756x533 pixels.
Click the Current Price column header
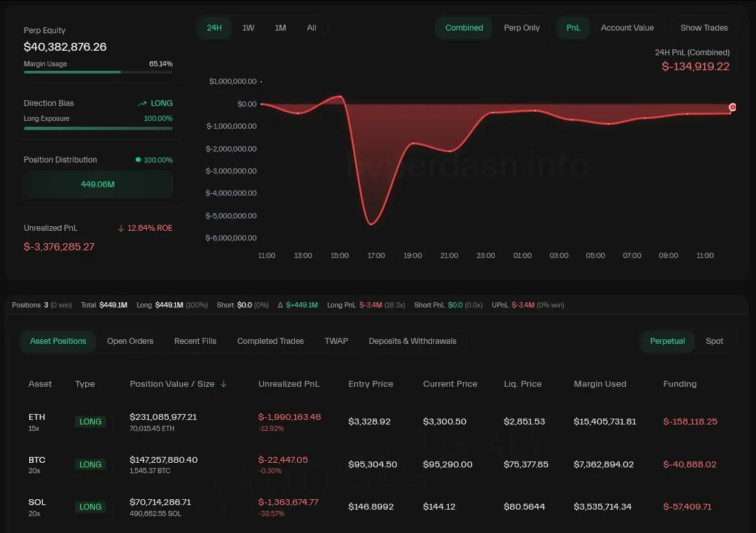pos(450,384)
